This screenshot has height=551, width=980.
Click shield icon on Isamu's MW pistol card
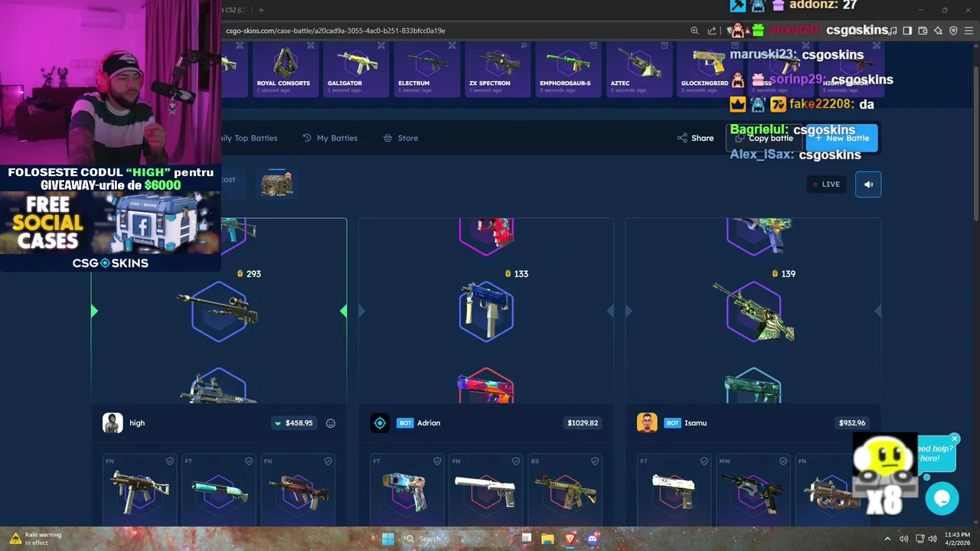point(782,461)
